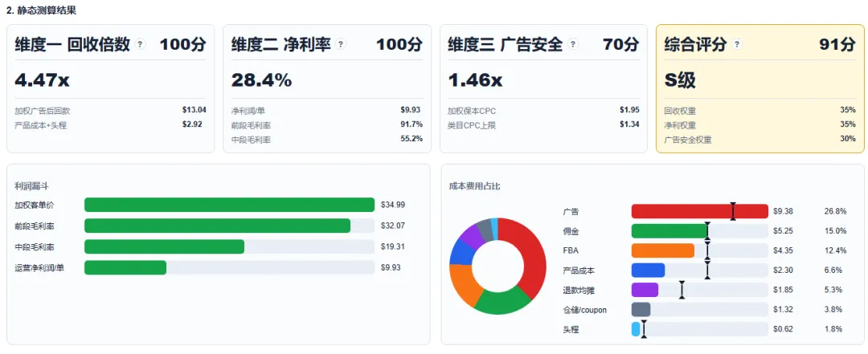This screenshot has width=868, height=354.
Task: Click the 91分 overall score
Action: coord(837,45)
